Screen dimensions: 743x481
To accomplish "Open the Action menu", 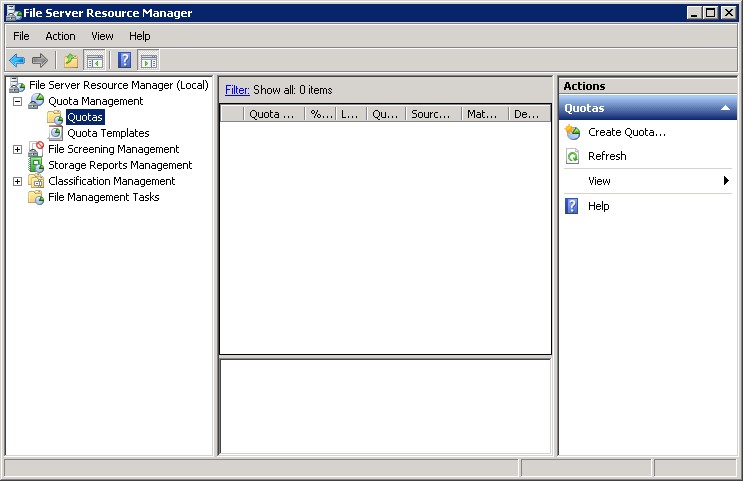I will (60, 36).
